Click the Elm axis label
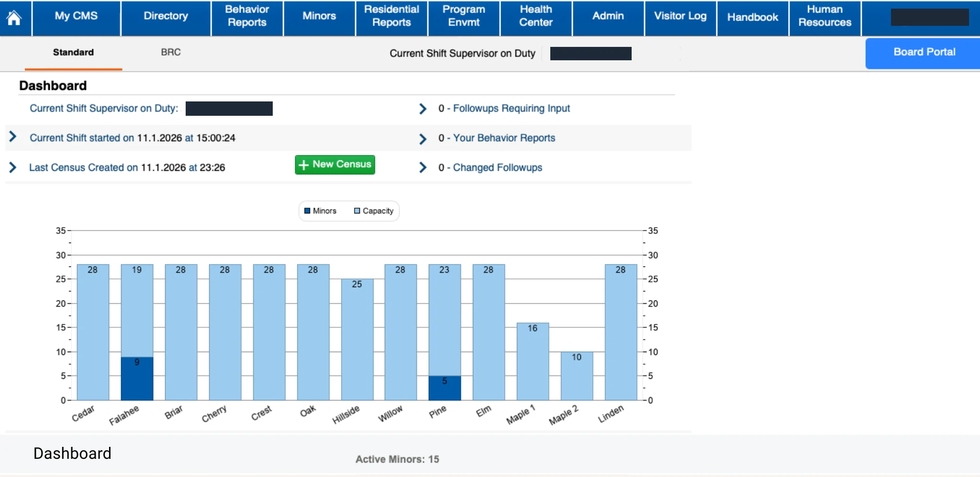The height and width of the screenshot is (477, 980). [x=483, y=411]
